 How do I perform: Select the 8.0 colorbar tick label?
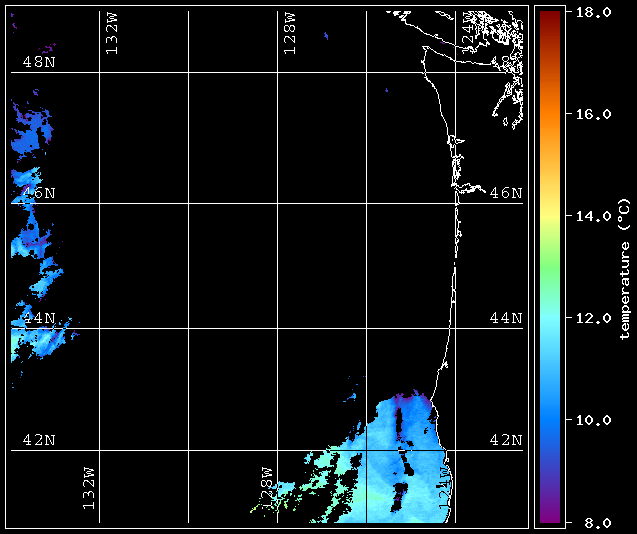click(x=588, y=521)
